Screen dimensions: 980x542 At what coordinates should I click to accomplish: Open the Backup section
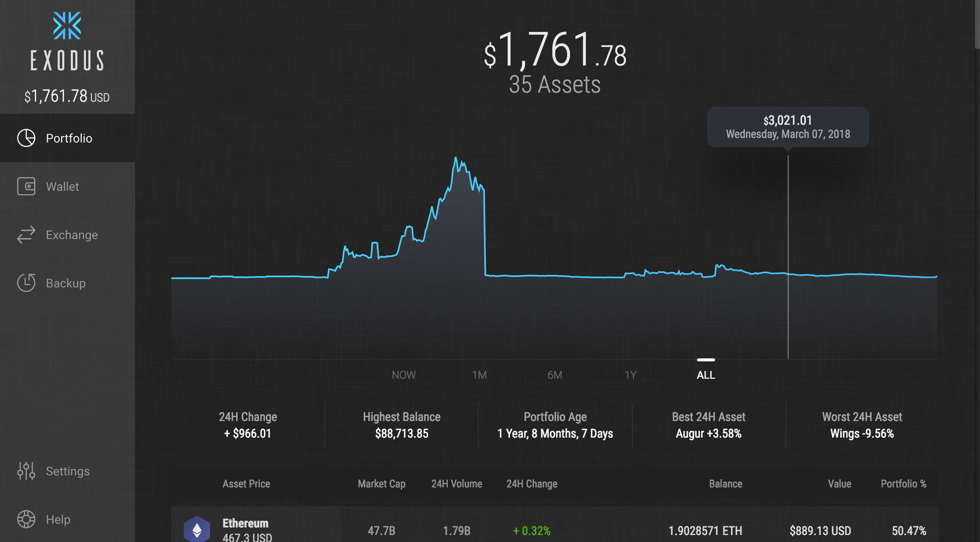68,283
